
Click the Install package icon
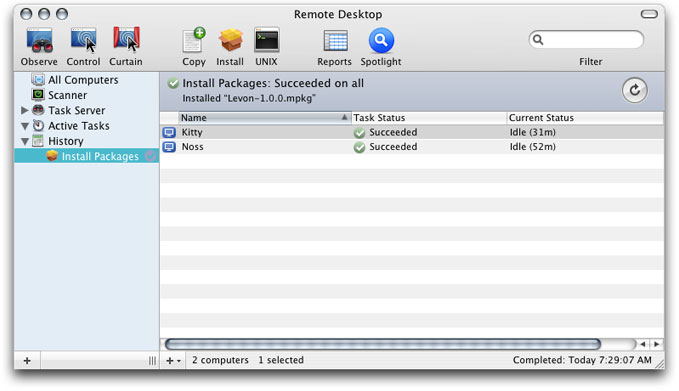pos(230,40)
